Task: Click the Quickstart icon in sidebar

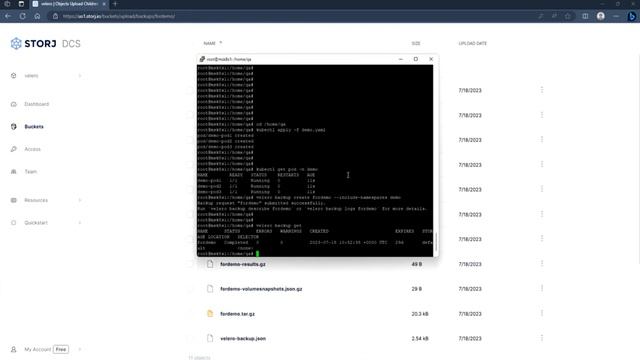Action: click(x=13, y=222)
